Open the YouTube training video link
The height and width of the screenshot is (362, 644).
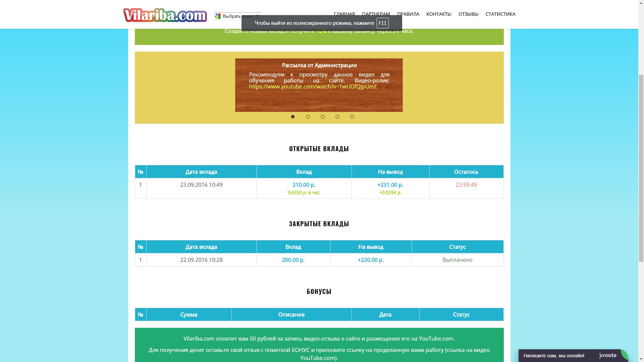[313, 86]
